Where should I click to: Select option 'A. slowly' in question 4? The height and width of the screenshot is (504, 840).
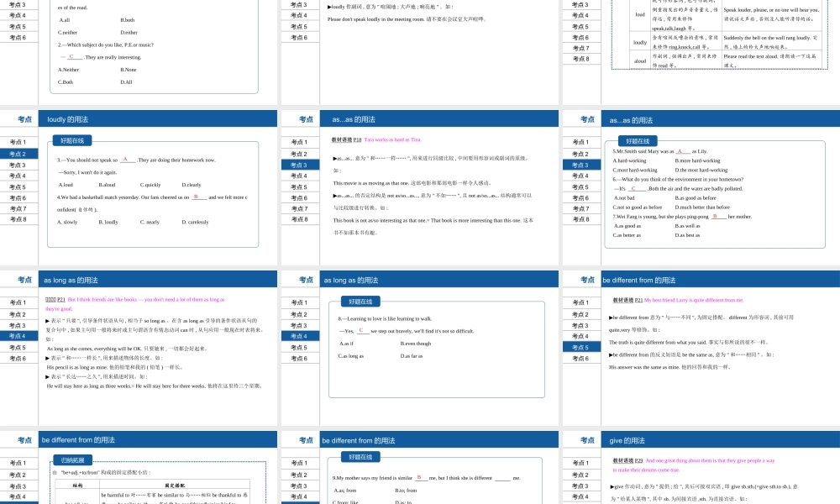click(x=67, y=222)
